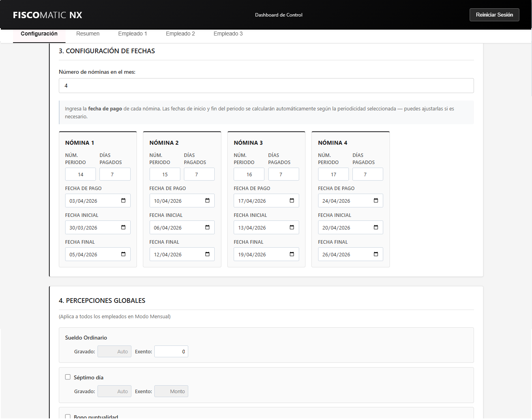
Task: Open calendar picker for Nómina 3 Fecha Final
Action: (x=292, y=254)
